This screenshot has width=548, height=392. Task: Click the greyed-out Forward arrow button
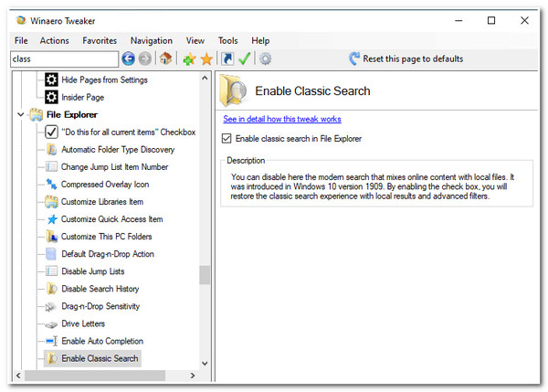tap(145, 58)
